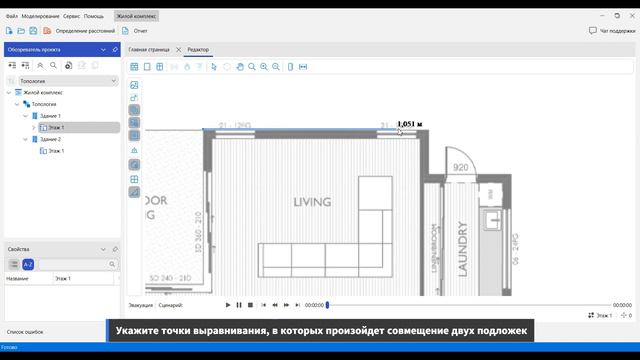Click the simulation timeline slider handle
Viewport: 640px width, 360px height.
(327, 305)
